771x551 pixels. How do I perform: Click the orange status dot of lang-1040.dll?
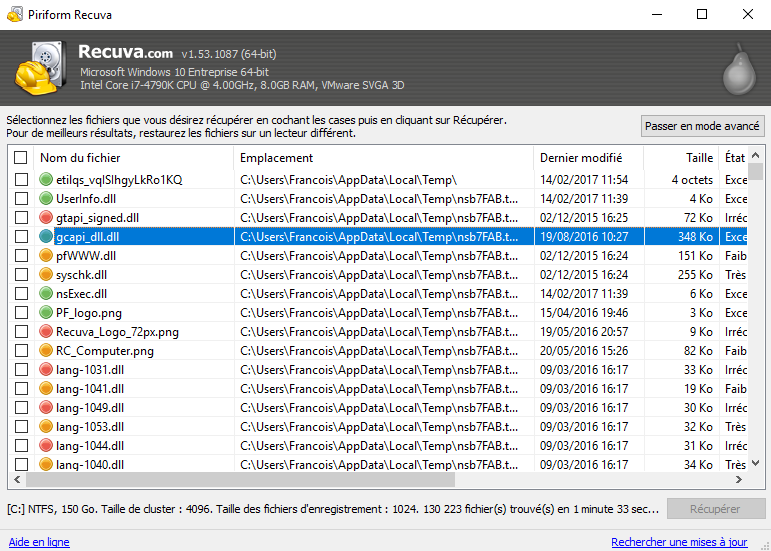(x=46, y=464)
